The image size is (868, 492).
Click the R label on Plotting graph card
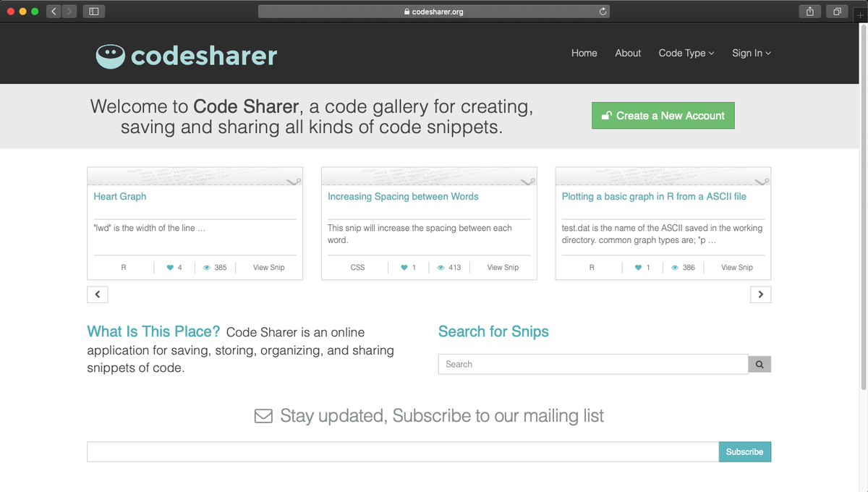click(592, 268)
